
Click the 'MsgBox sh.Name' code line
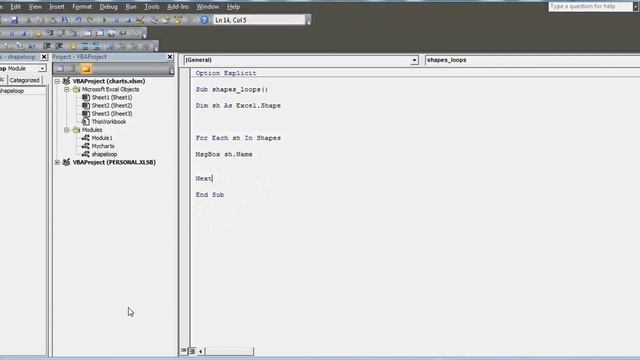[224, 154]
